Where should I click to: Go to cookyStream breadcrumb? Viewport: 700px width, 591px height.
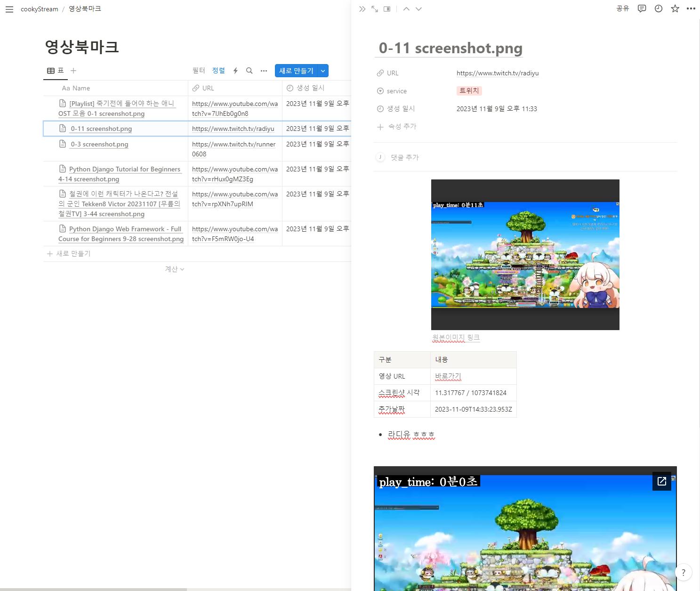click(x=40, y=9)
